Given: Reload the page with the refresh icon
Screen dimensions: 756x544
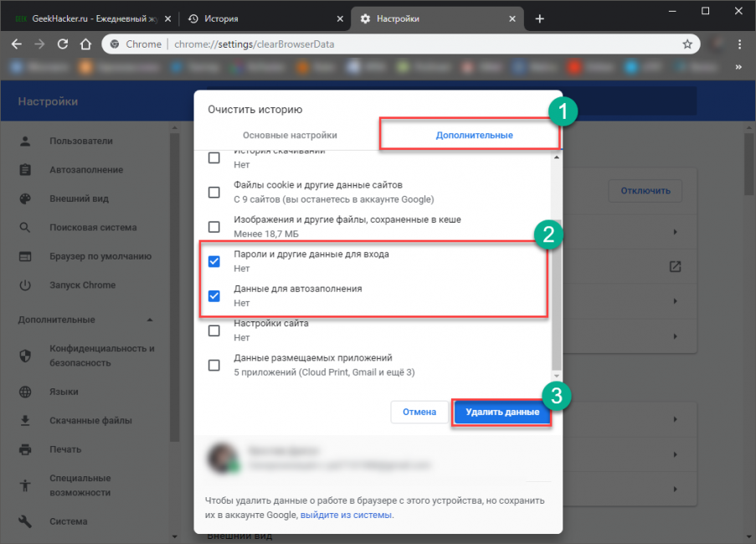Looking at the screenshot, I should 63,44.
